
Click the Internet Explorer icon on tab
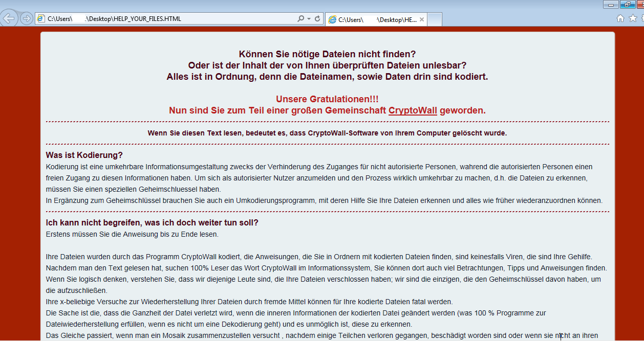[x=333, y=20]
